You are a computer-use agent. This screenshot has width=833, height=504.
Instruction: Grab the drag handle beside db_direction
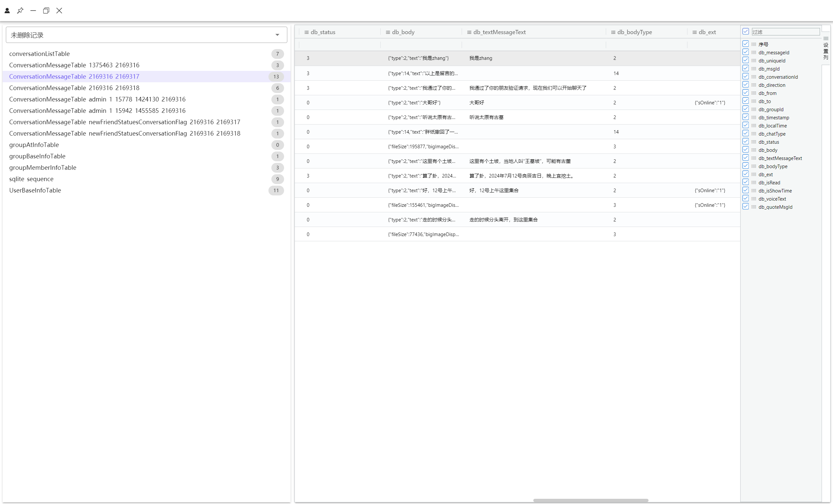(754, 85)
